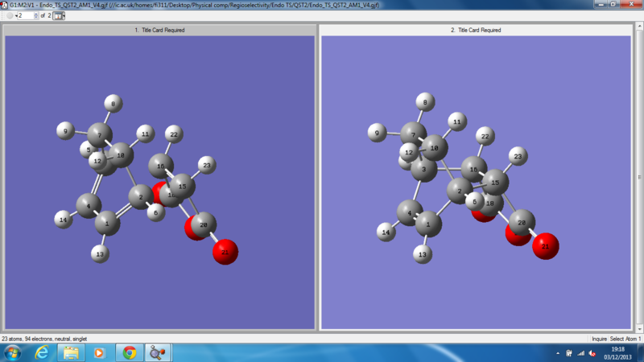
Task: Select carbon atom 2 in frame 1 view
Action: (x=141, y=197)
